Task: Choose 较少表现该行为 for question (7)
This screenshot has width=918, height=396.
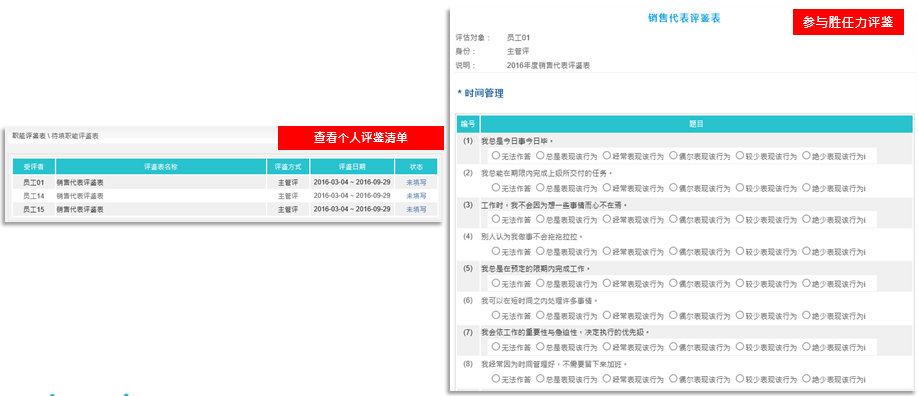Action: (740, 347)
